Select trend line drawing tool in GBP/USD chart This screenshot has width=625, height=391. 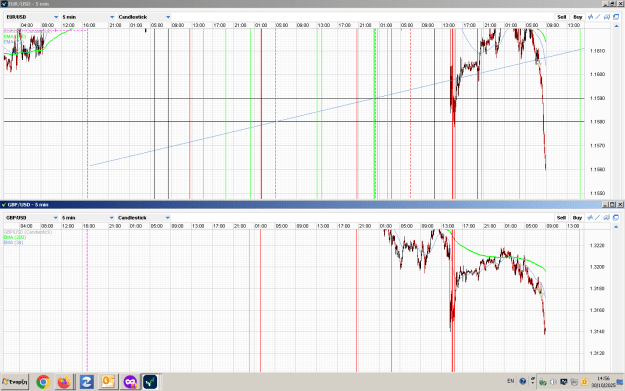click(598, 217)
